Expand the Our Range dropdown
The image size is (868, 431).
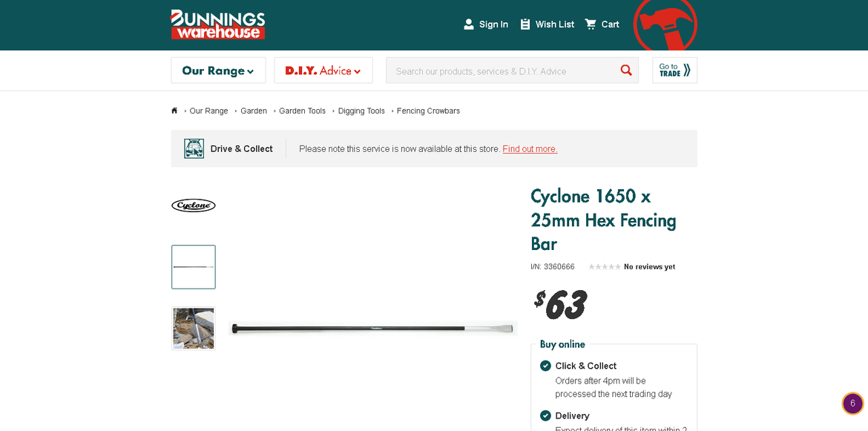pos(218,70)
